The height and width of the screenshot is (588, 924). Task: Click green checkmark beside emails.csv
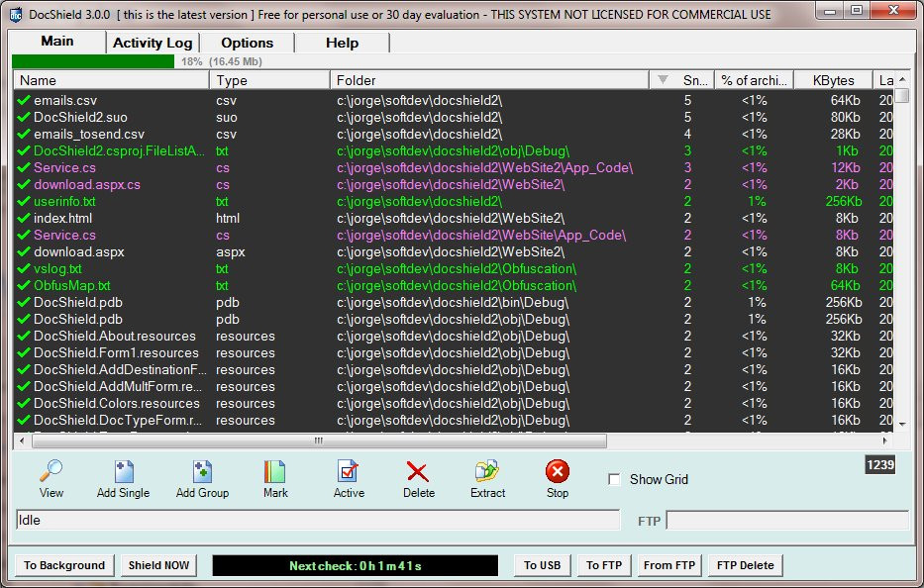tap(24, 100)
